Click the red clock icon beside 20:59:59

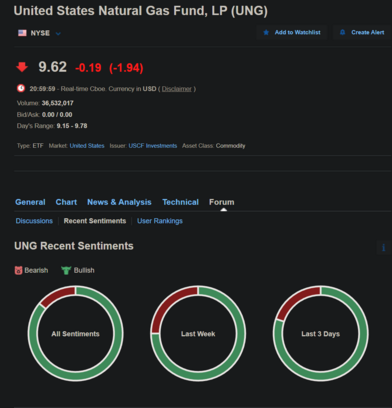[x=21, y=88]
